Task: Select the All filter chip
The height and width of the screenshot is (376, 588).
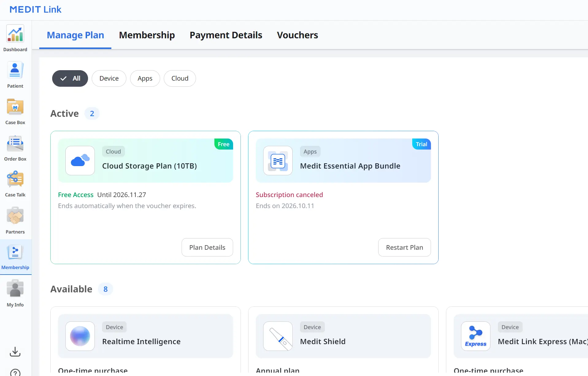Action: (x=70, y=78)
